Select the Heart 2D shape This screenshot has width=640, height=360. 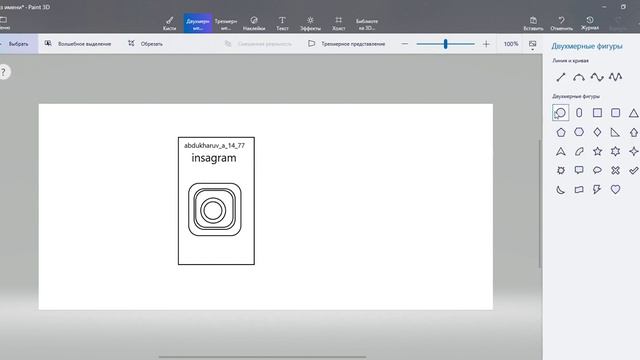click(616, 189)
